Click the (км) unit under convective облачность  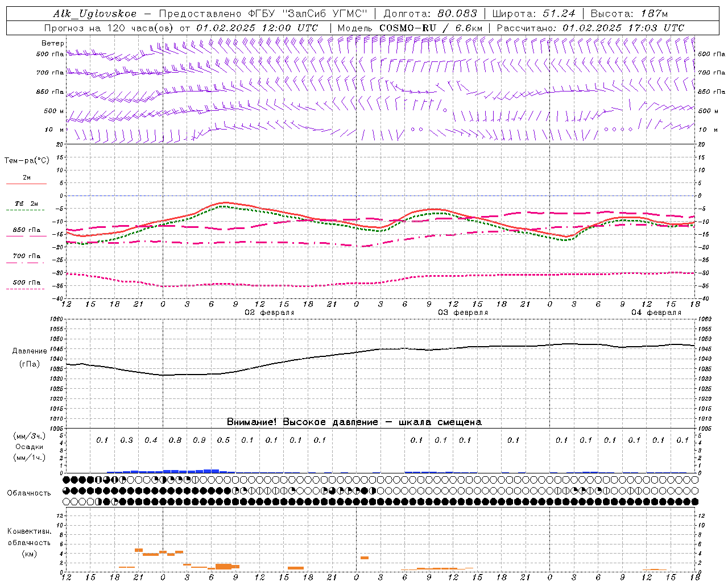point(30,554)
